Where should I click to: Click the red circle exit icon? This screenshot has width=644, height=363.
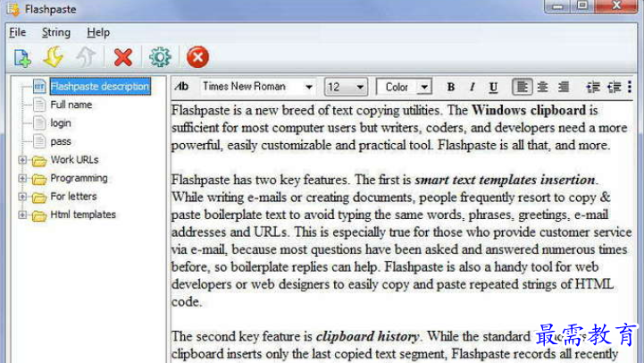pyautogui.click(x=197, y=57)
